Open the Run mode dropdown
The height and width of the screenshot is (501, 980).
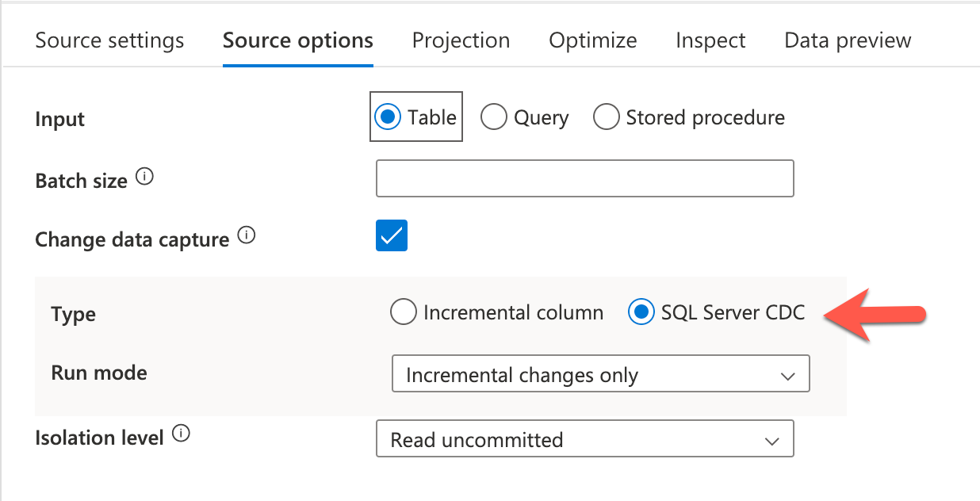(x=600, y=374)
